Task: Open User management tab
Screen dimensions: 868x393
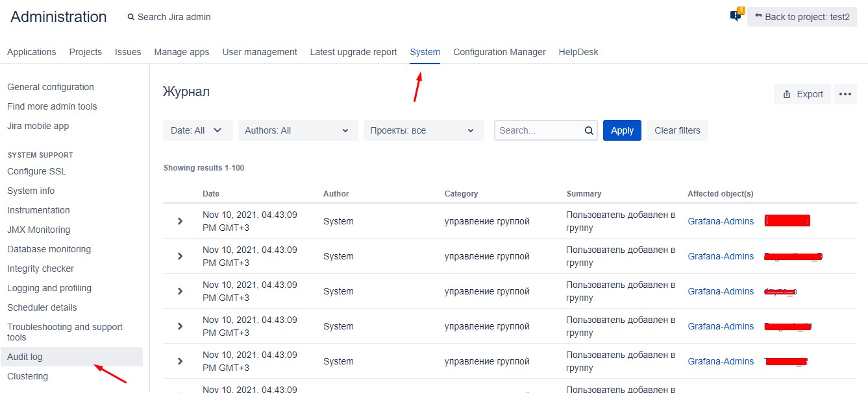Action: click(260, 52)
